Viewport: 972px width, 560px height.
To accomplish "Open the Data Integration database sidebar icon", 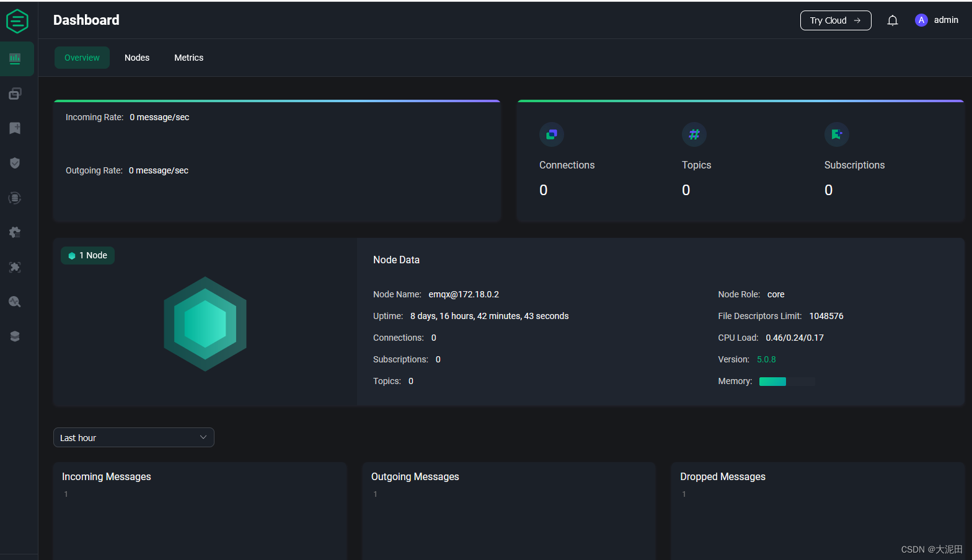I will click(15, 198).
